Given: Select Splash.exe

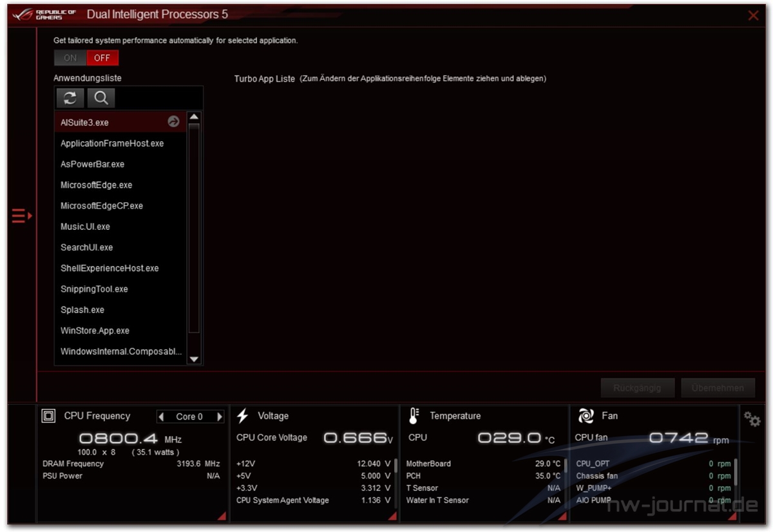Looking at the screenshot, I should click(120, 310).
